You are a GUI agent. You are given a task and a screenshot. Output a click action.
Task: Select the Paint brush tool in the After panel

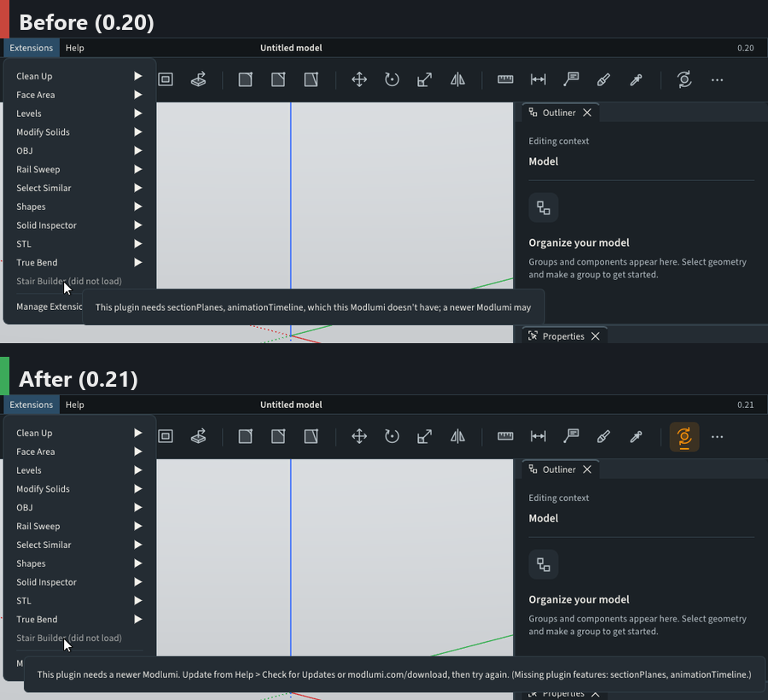coord(603,436)
